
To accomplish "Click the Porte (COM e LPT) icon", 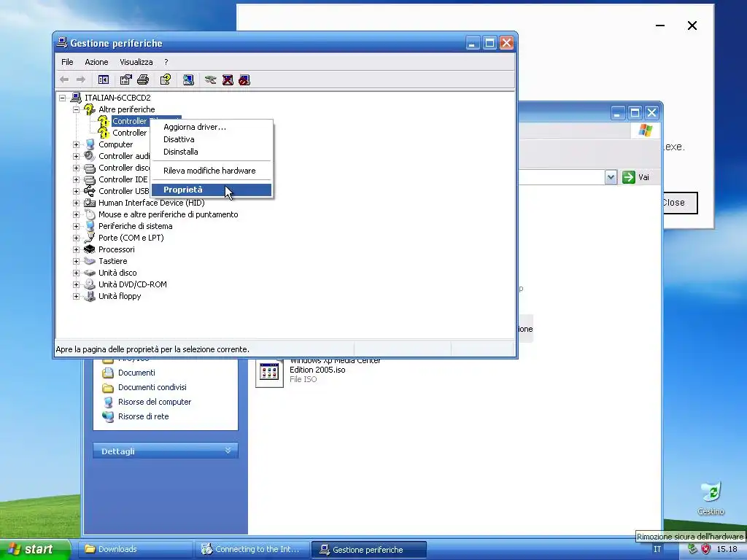I will (90, 238).
